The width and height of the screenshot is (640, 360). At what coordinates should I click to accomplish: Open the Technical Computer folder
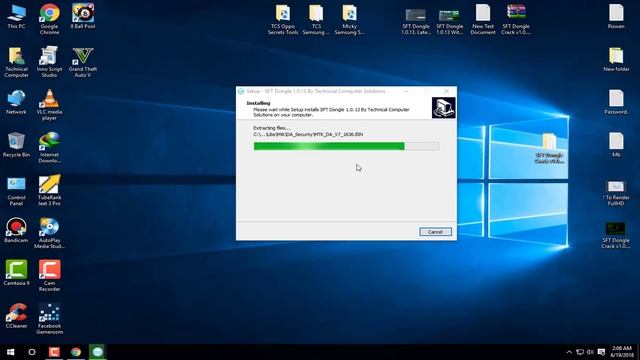16,62
